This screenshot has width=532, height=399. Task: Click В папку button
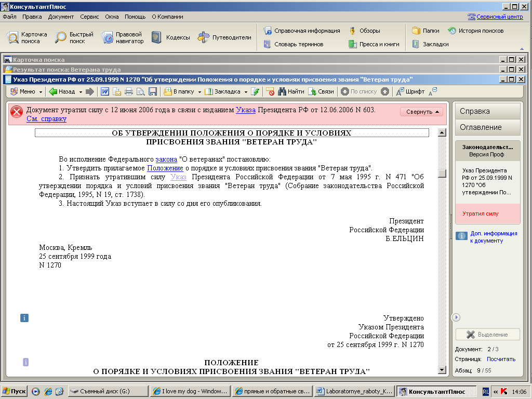(179, 91)
